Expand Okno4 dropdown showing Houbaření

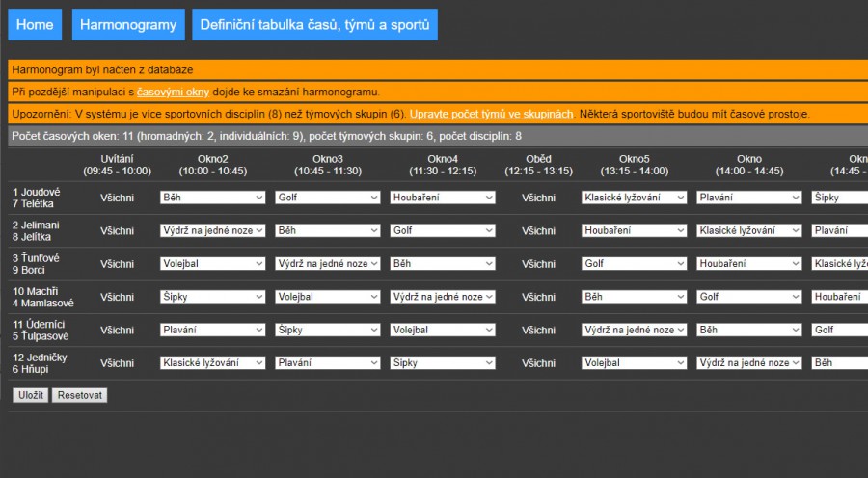(443, 198)
